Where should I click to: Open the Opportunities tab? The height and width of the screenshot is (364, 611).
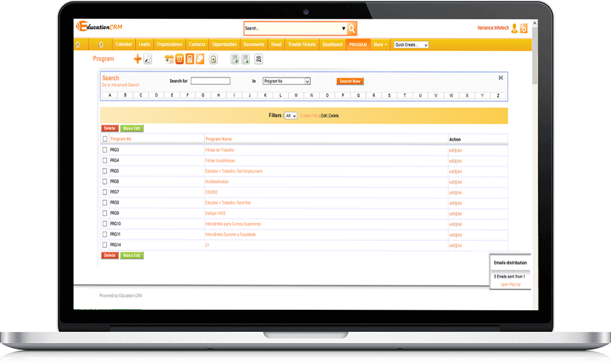(x=225, y=44)
